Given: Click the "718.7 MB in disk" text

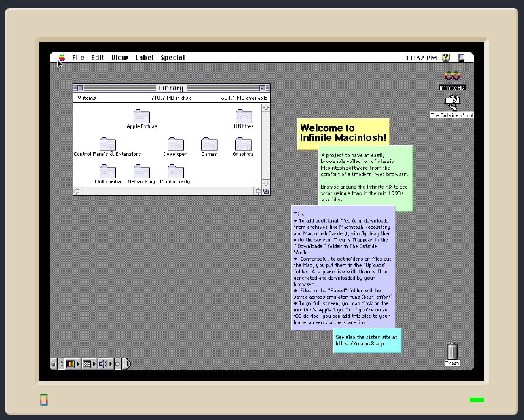Looking at the screenshot, I should point(171,98).
